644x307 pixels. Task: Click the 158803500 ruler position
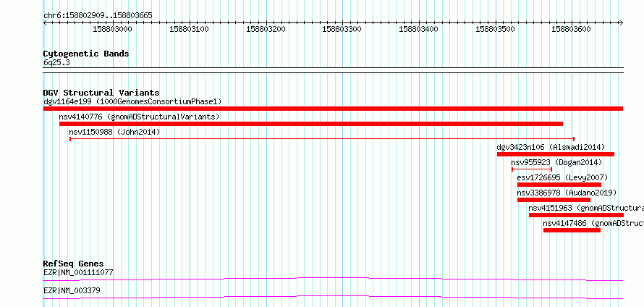click(495, 29)
